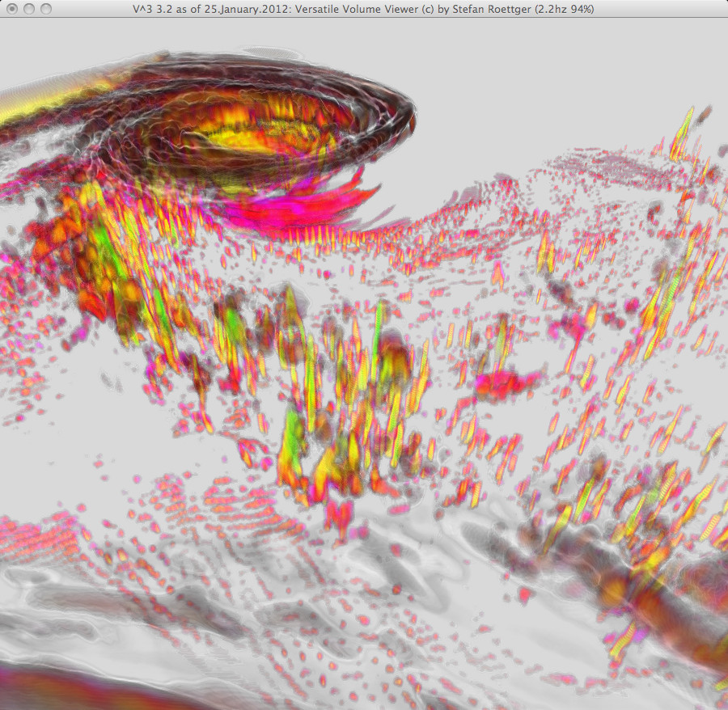Minimize the Versatile Volume Viewer window

[28, 9]
